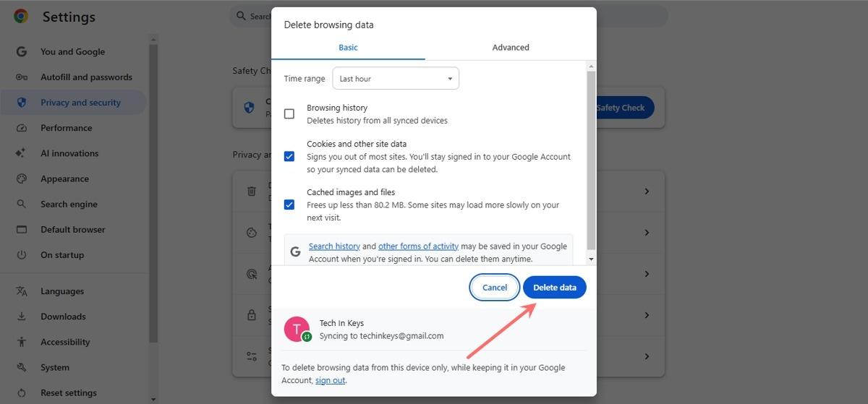Click the On startup power icon

pos(22,255)
